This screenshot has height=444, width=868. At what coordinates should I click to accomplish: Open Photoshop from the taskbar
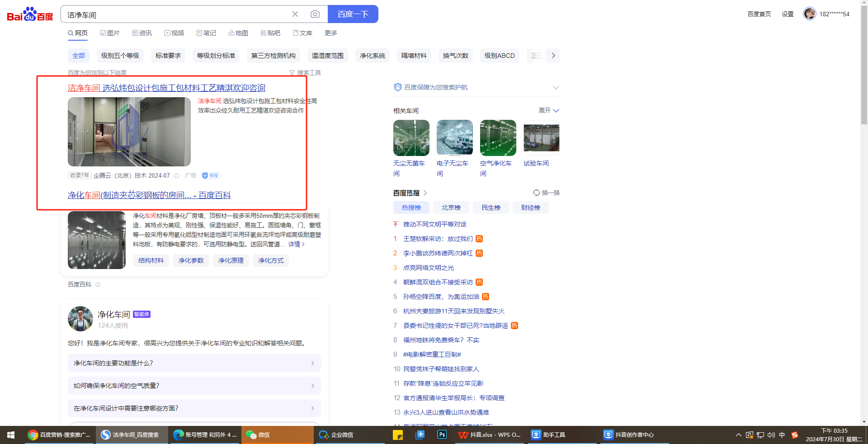(x=442, y=435)
